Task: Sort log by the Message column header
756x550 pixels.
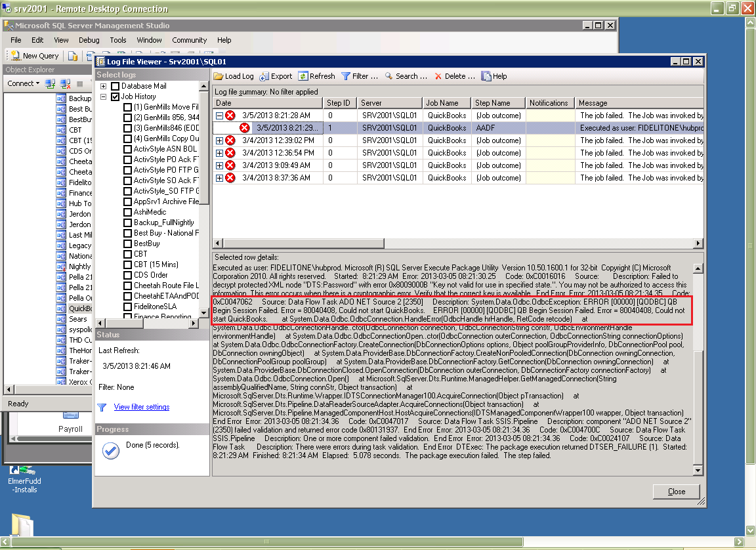Action: [x=639, y=103]
